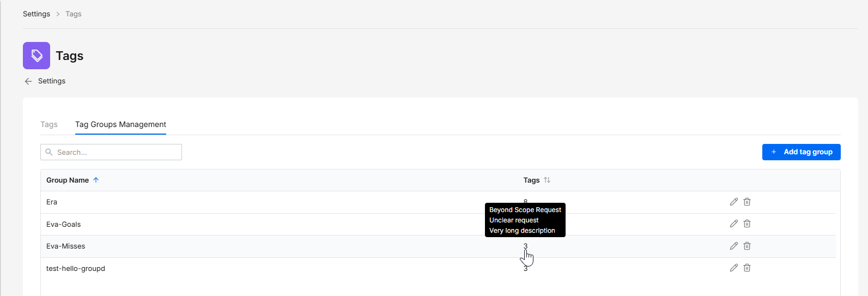Image resolution: width=868 pixels, height=296 pixels.
Task: Click Beyond Scope Request in the tooltip
Action: (525, 209)
